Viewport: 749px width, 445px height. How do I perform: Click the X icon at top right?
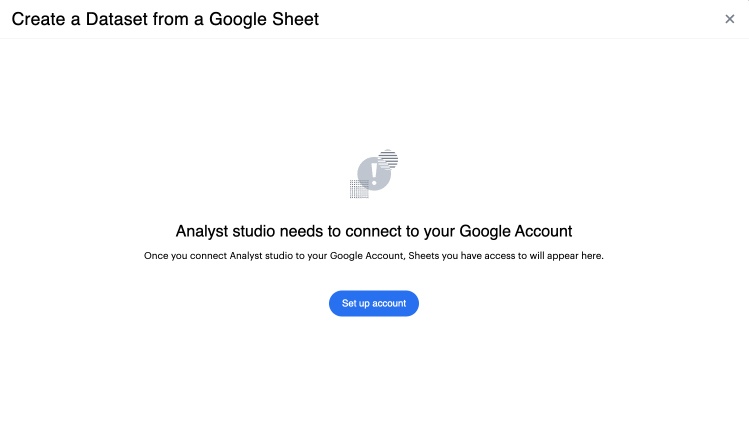pyautogui.click(x=730, y=19)
